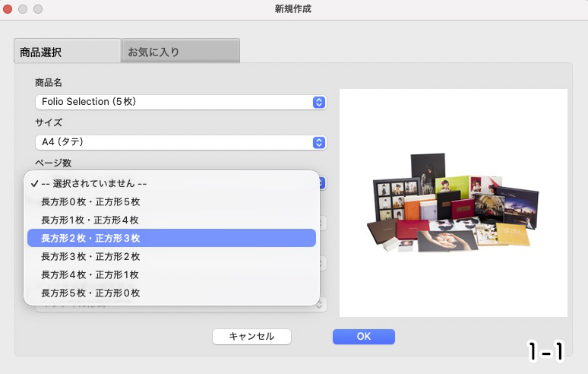Select the 長方形5枚・正方形0枚 option
This screenshot has width=588, height=374.
[90, 293]
